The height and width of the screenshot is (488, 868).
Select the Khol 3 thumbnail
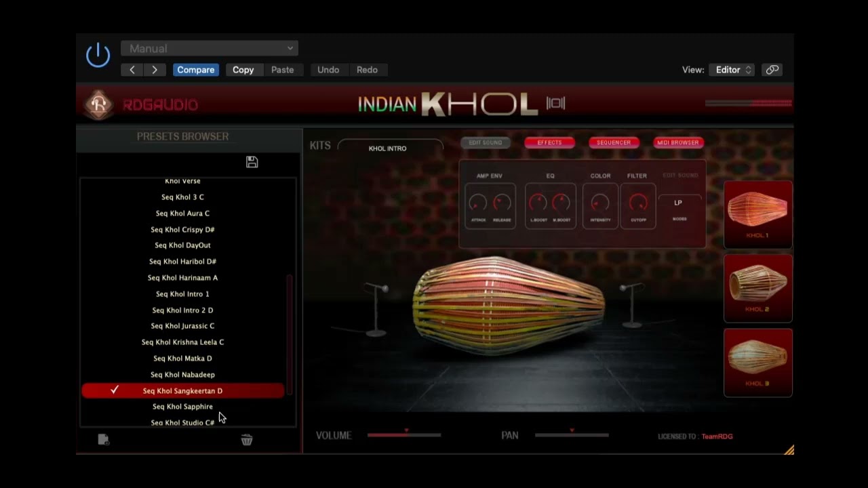pos(757,363)
